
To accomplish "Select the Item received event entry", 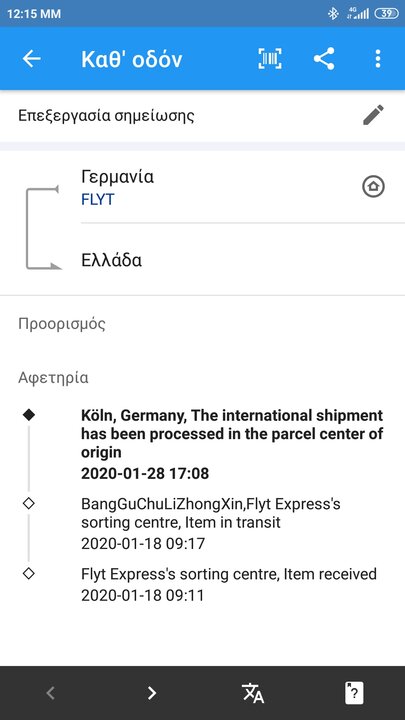I will pyautogui.click(x=229, y=585).
